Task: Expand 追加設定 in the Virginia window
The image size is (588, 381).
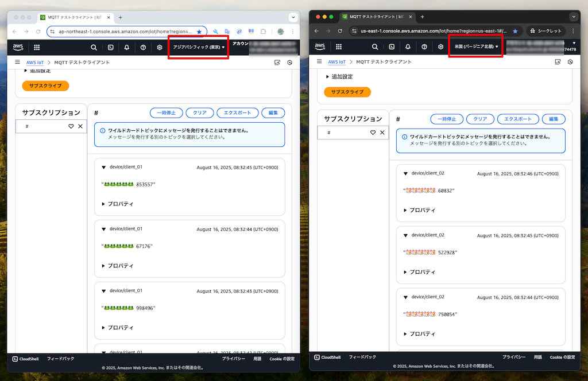Action: 339,76
